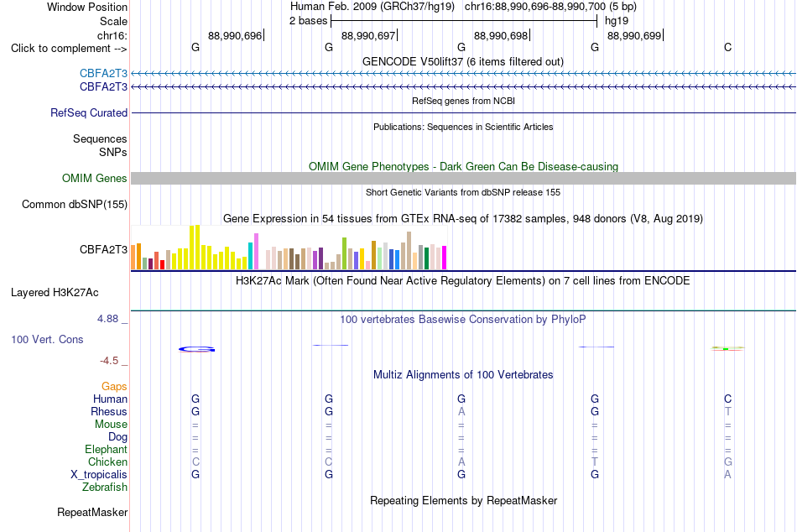Click the bright red bar in GTEx chart

coord(162,264)
